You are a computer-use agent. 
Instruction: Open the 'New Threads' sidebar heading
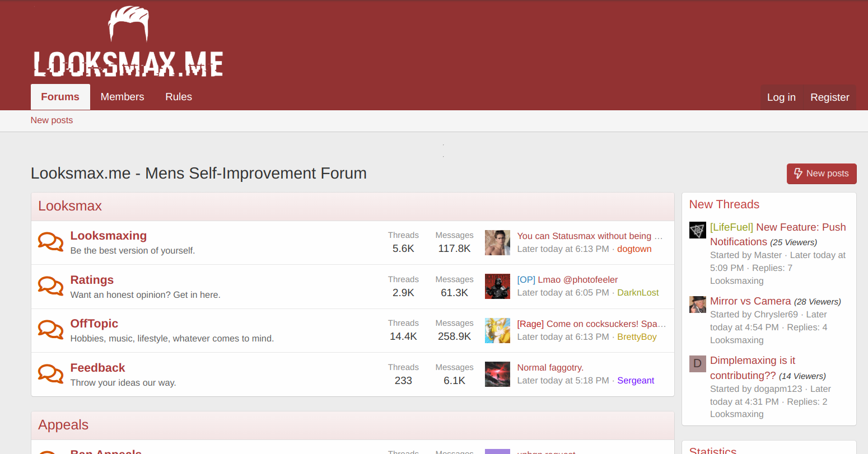pos(724,204)
